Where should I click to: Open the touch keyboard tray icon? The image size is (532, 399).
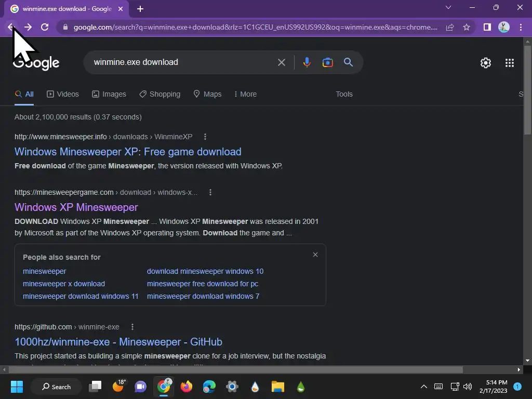click(x=438, y=387)
